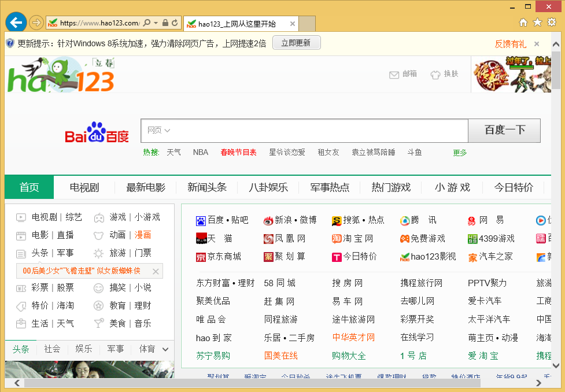This screenshot has width=565, height=392.
Task: Open 58同城 link
Action: (280, 283)
